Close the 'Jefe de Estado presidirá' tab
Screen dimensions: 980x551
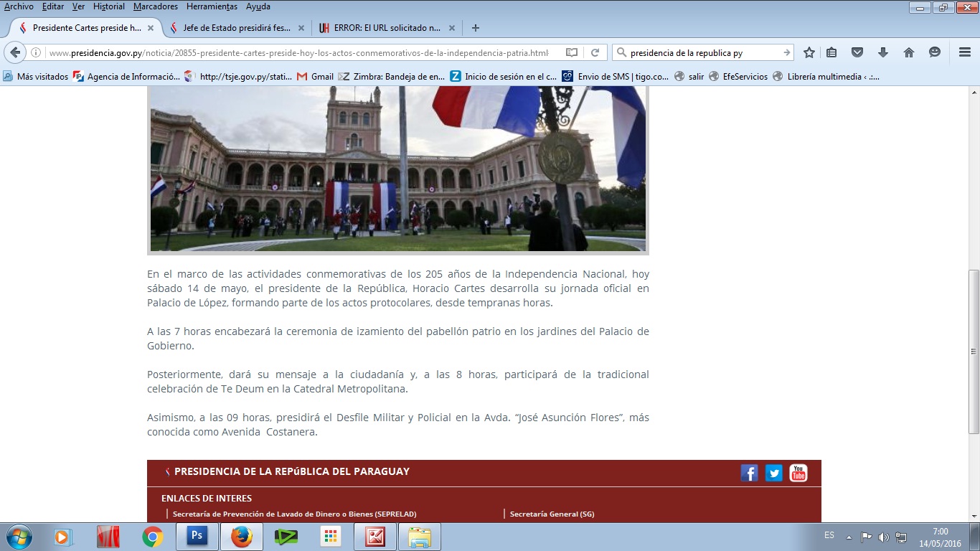[301, 28]
